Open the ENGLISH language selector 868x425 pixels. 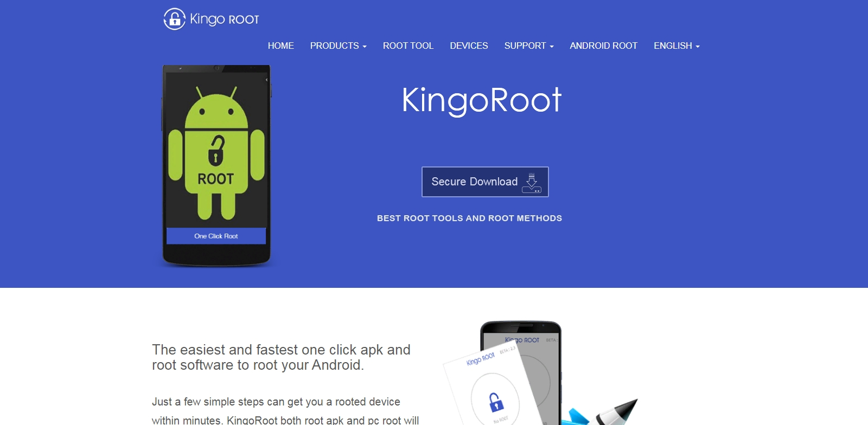tap(676, 46)
